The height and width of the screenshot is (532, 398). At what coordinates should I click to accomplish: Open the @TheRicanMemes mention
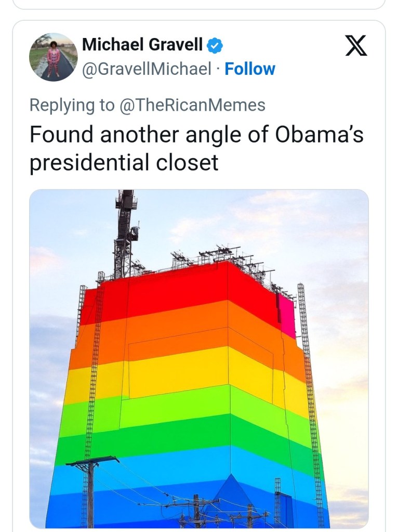pos(192,105)
